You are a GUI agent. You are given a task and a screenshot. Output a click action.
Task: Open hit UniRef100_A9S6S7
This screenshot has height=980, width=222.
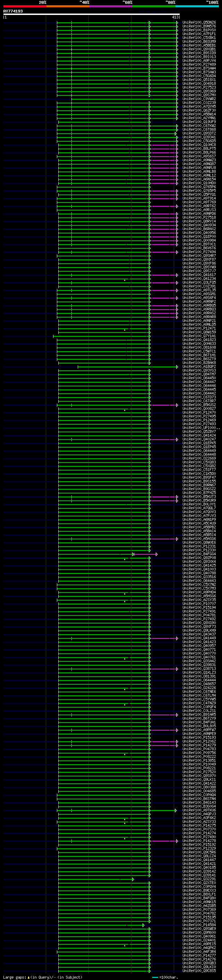point(199,156)
